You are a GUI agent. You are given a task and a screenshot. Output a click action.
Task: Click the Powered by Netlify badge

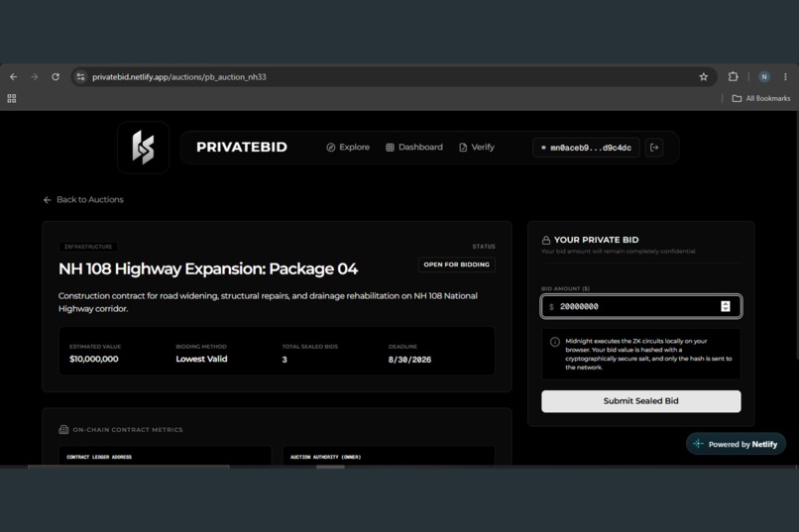pos(736,444)
